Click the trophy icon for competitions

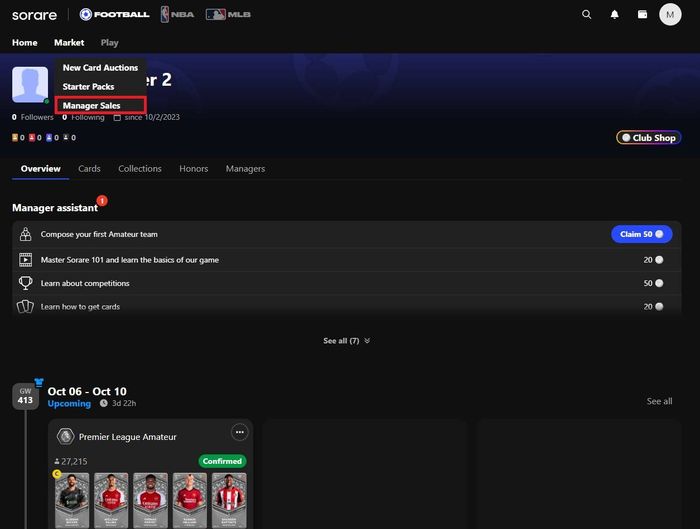(x=25, y=283)
